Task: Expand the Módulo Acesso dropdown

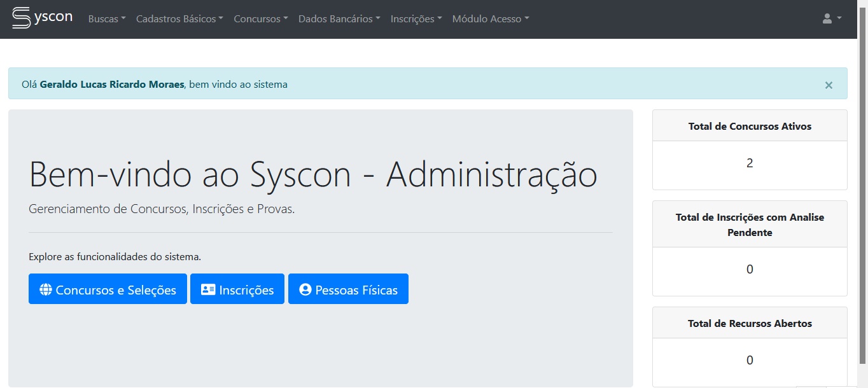Action: coord(490,19)
